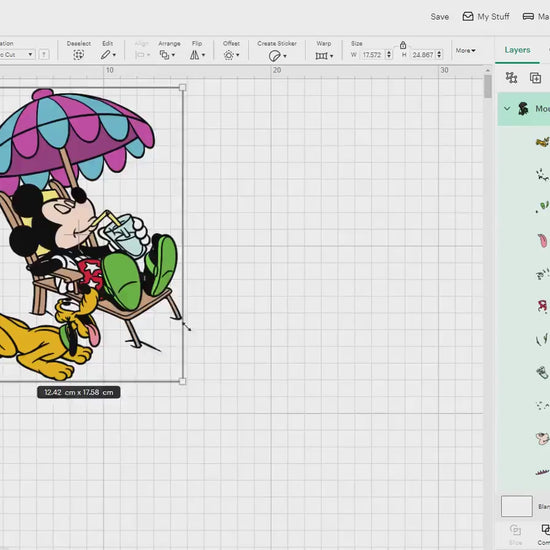The height and width of the screenshot is (550, 550).
Task: Click the disabled Align icon
Action: 140,55
